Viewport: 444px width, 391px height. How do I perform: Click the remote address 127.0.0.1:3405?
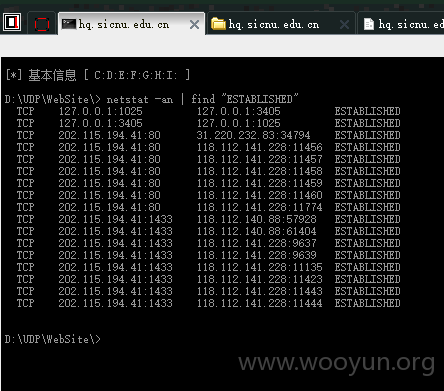[x=238, y=111]
